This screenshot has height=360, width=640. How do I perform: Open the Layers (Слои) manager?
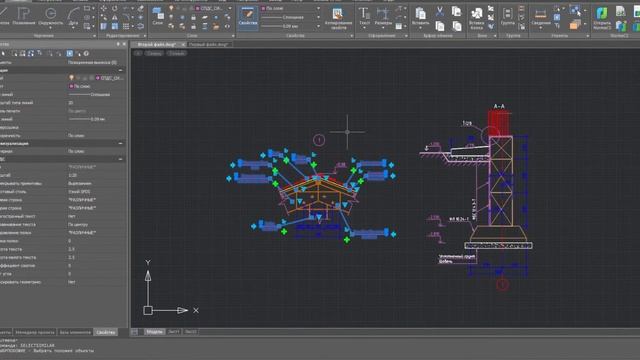[x=158, y=16]
